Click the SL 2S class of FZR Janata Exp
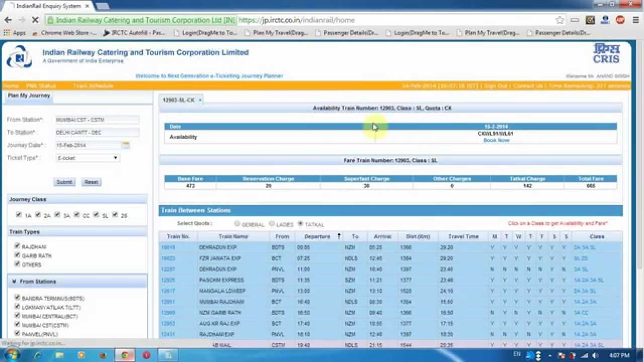This screenshot has width=644, height=362. pyautogui.click(x=581, y=258)
